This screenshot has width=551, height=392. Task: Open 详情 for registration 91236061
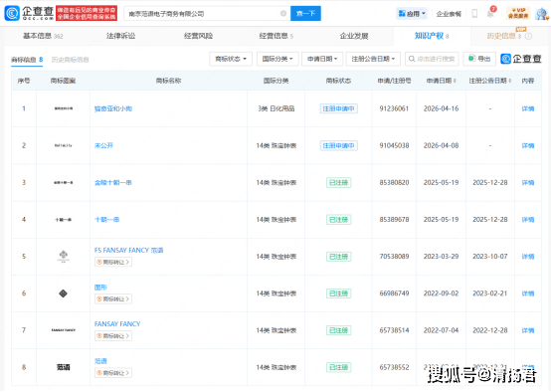pyautogui.click(x=528, y=109)
